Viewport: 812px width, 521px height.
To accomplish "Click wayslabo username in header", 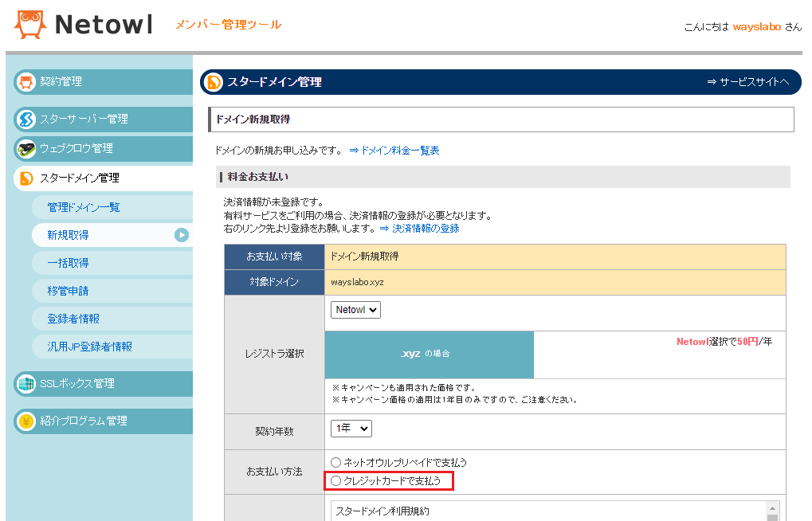I will (x=756, y=27).
